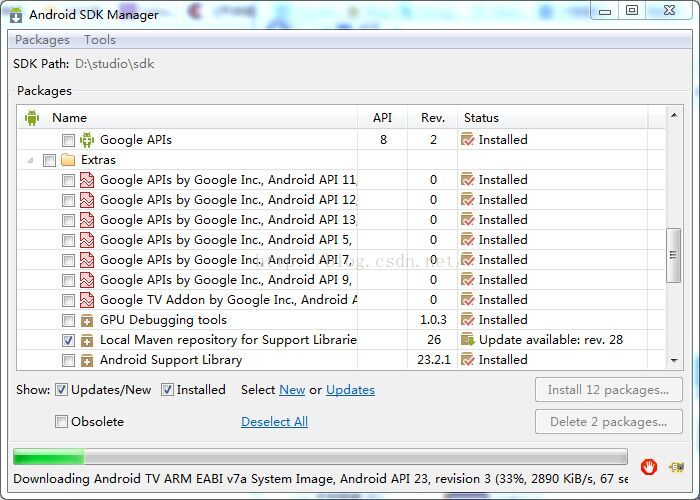
Task: Click the scrollbar down arrow
Action: [674, 360]
